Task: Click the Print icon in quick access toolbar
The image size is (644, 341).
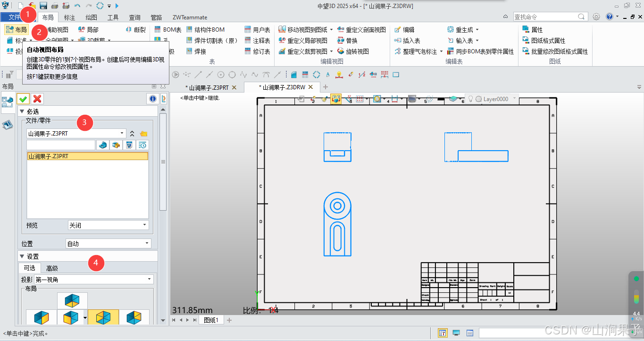Action: 55,6
